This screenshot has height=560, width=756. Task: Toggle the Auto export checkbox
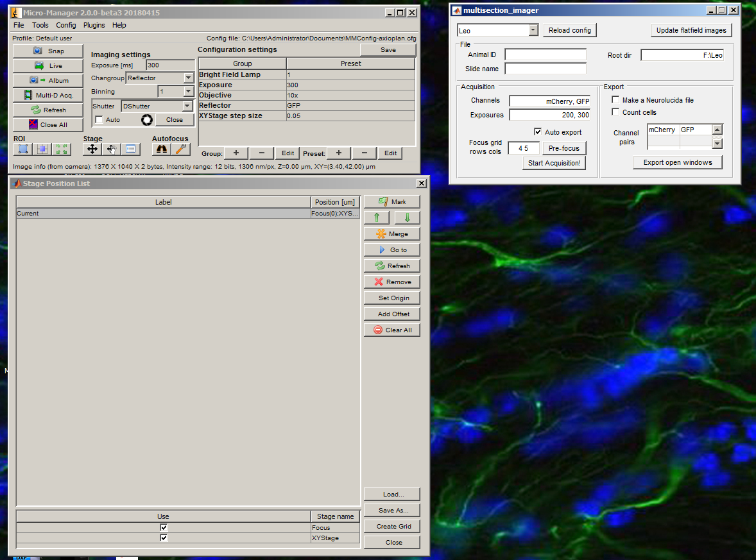538,132
